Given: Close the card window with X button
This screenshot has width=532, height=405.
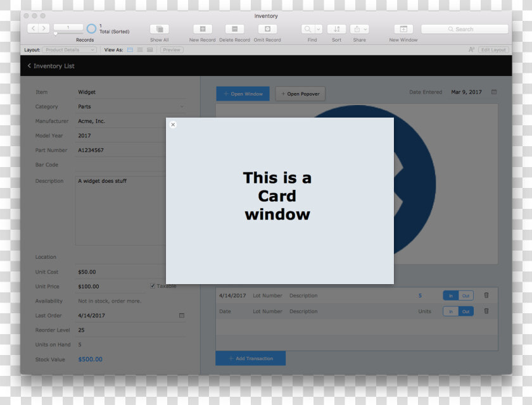Looking at the screenshot, I should click(x=173, y=125).
